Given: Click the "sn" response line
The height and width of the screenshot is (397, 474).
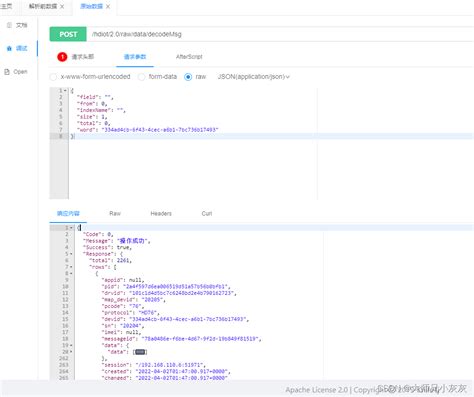Looking at the screenshot, I should click(123, 326).
